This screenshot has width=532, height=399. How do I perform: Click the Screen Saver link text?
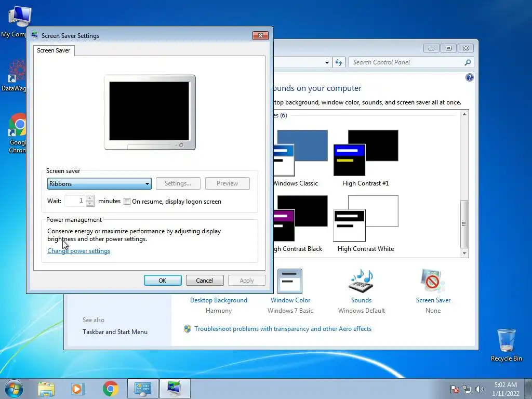tap(433, 300)
